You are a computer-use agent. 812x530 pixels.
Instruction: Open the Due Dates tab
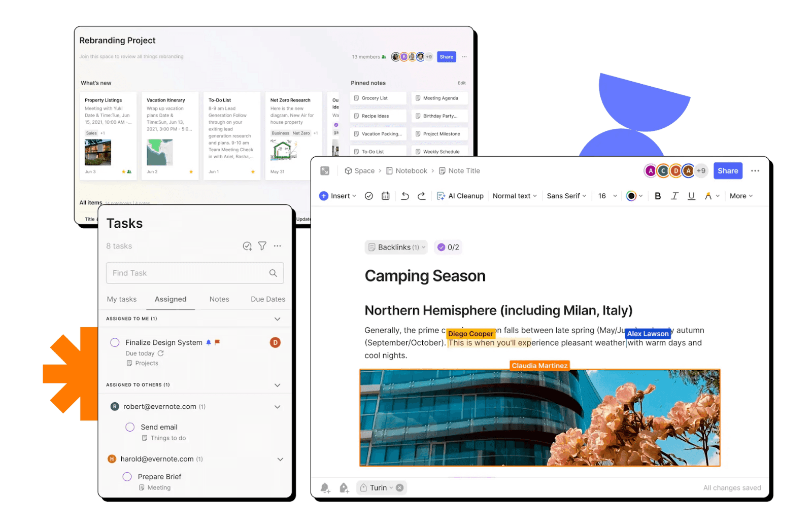(x=267, y=299)
